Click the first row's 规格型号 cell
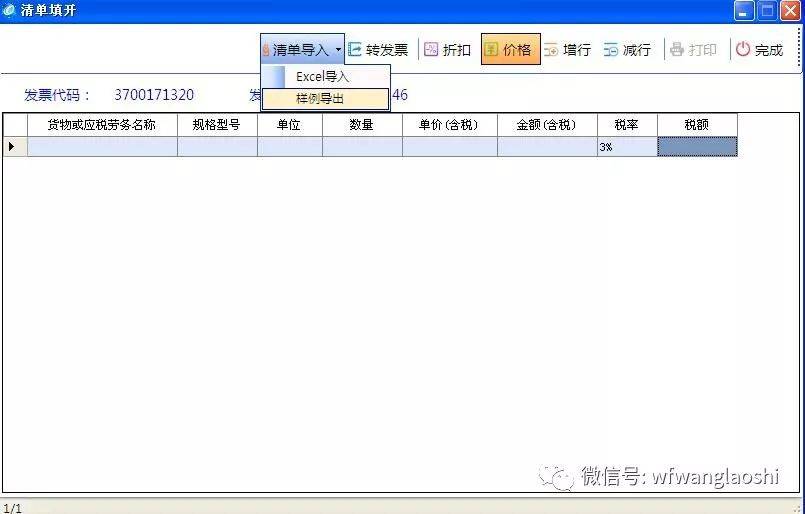The height and width of the screenshot is (514, 805). coord(217,147)
